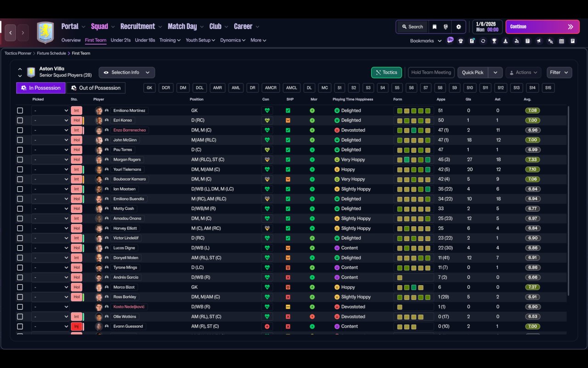Tick the checkbox for Lucas Digne
The height and width of the screenshot is (368, 588).
[20, 248]
